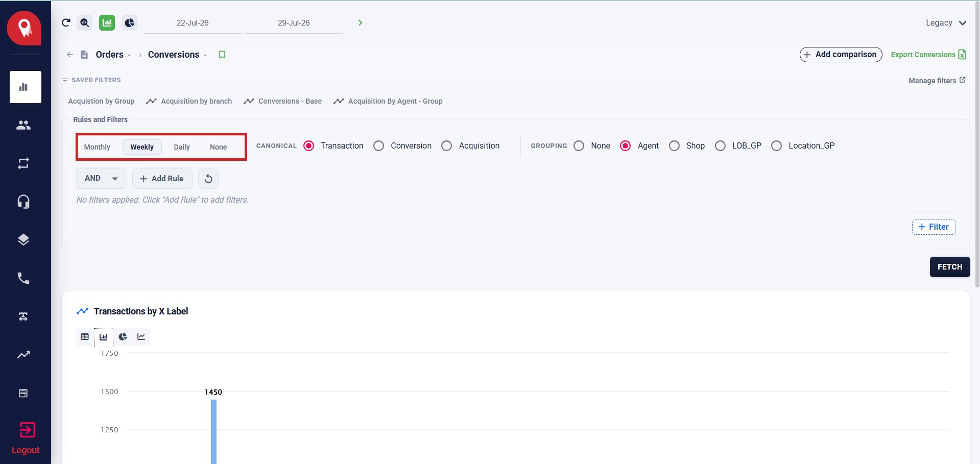
Task: Open the AND operator dropdown
Action: (x=102, y=179)
